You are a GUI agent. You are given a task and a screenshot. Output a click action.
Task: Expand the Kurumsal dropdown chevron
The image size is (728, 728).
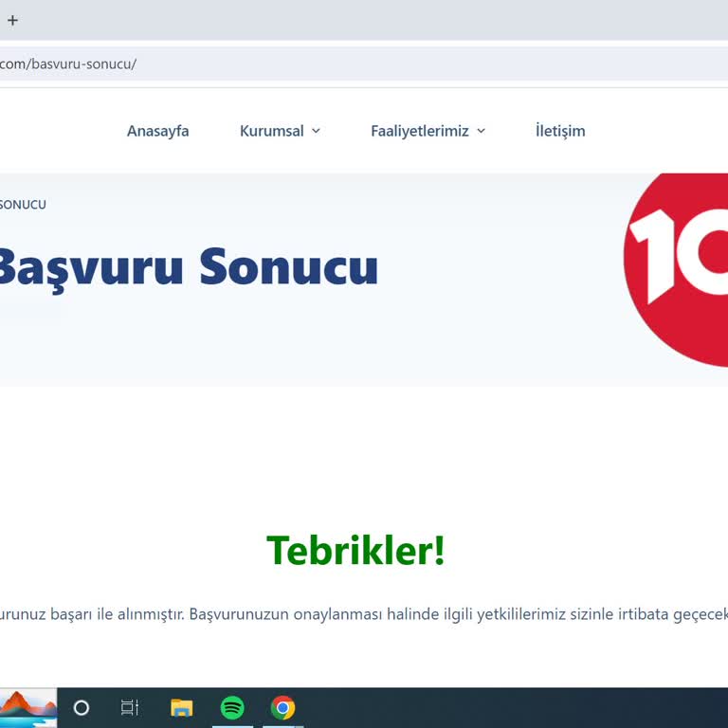coord(316,131)
